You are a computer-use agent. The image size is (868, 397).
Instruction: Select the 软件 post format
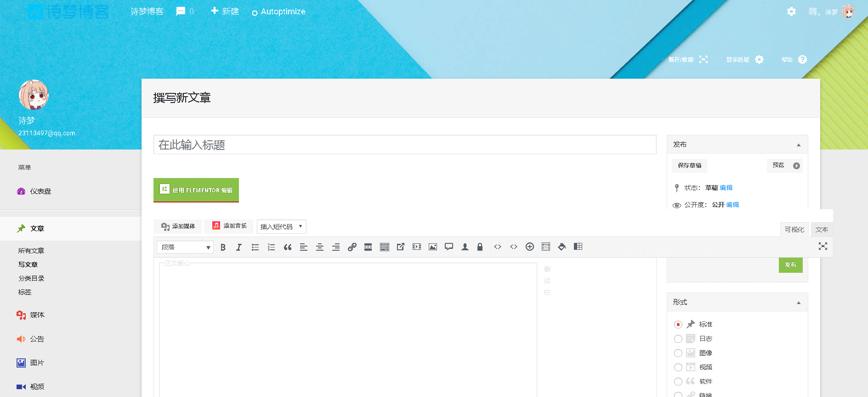[678, 381]
